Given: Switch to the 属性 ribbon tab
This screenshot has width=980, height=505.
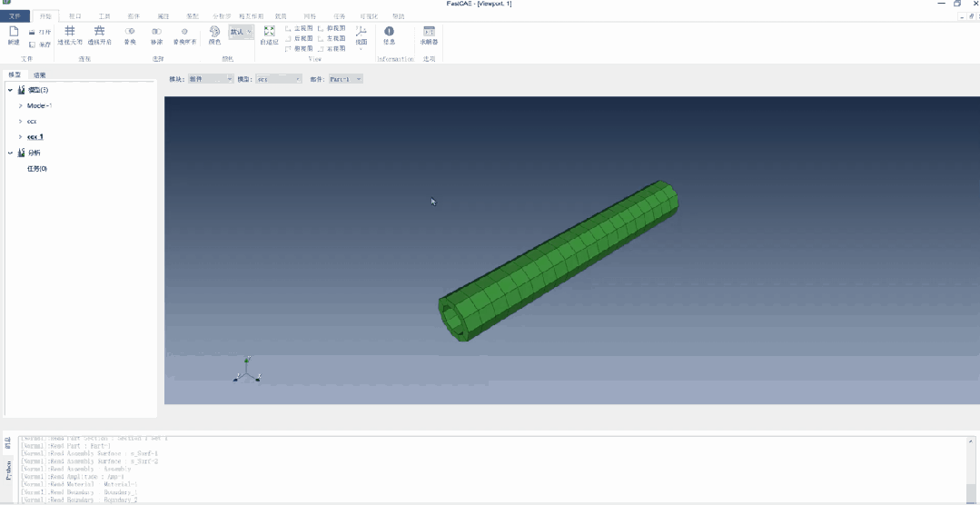Looking at the screenshot, I should coord(163,16).
